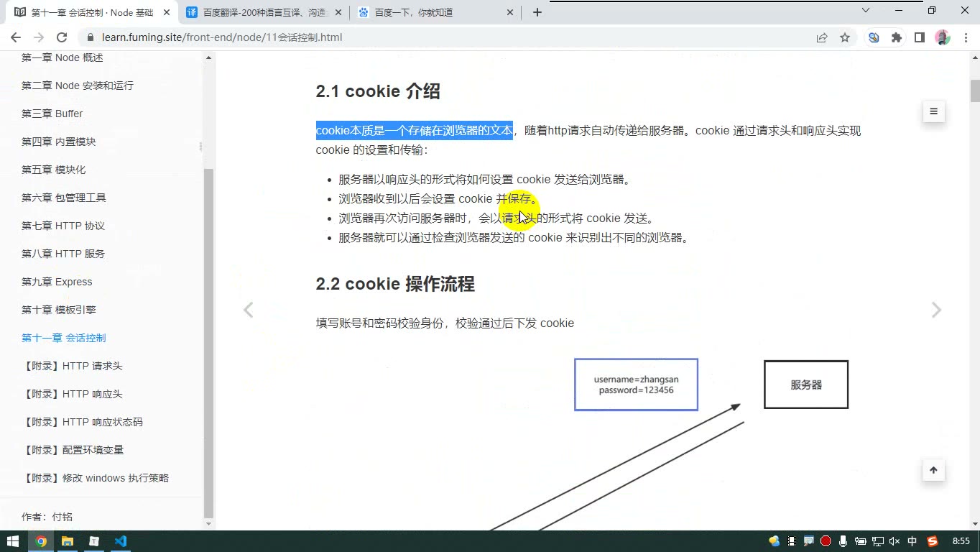The image size is (980, 552).
Task: Switch to the 百度一下 tab
Action: 435,12
